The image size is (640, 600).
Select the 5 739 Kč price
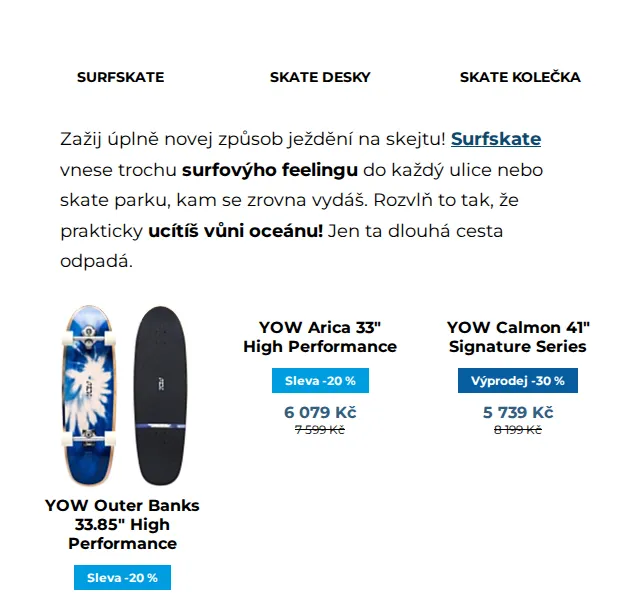518,412
